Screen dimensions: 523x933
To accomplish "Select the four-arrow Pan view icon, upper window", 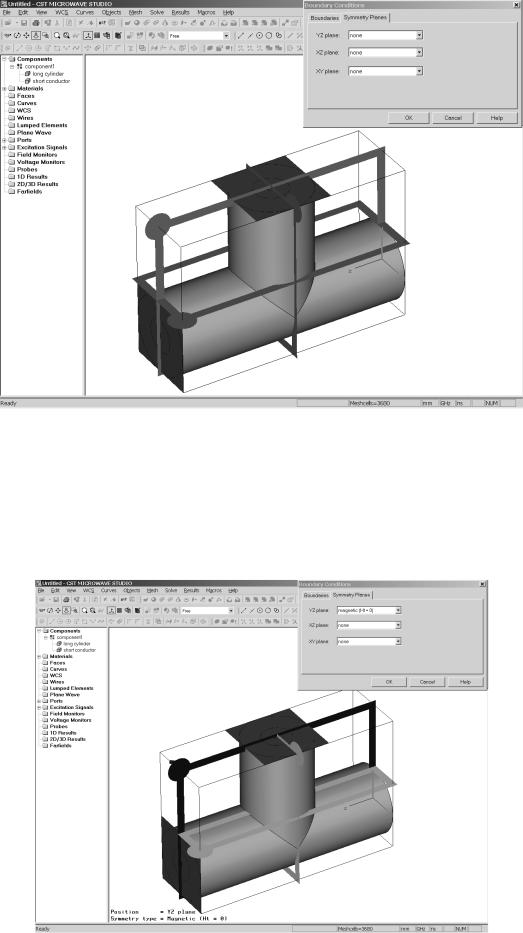I will [x=26, y=35].
